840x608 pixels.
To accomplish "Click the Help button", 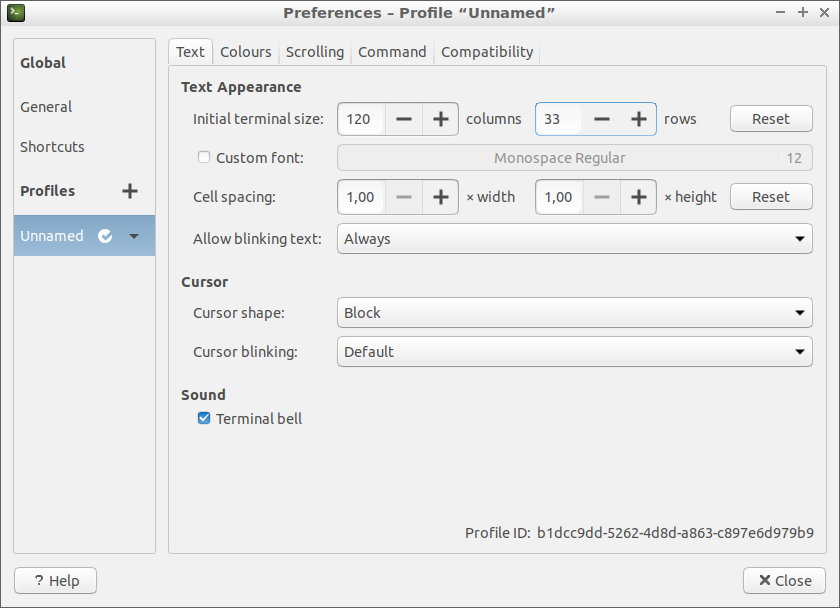I will click(x=55, y=580).
